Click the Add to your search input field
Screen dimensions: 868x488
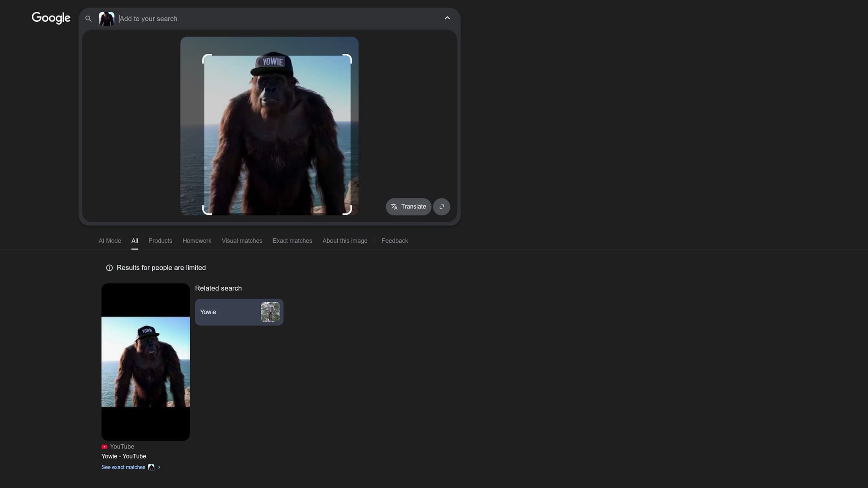point(174,19)
